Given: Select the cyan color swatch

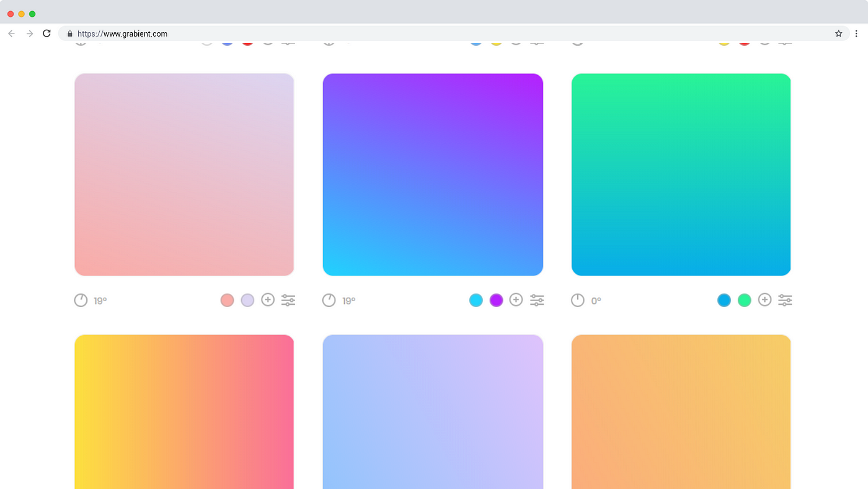Looking at the screenshot, I should tap(476, 300).
